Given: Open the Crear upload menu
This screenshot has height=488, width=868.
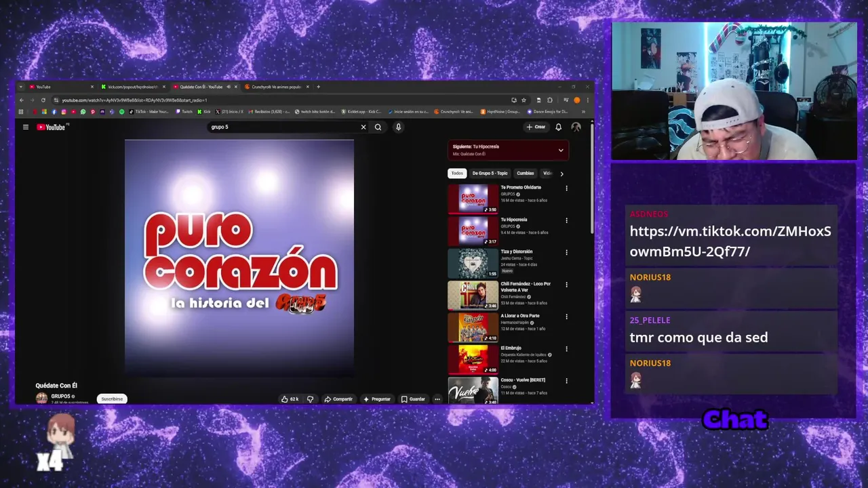Looking at the screenshot, I should (536, 127).
